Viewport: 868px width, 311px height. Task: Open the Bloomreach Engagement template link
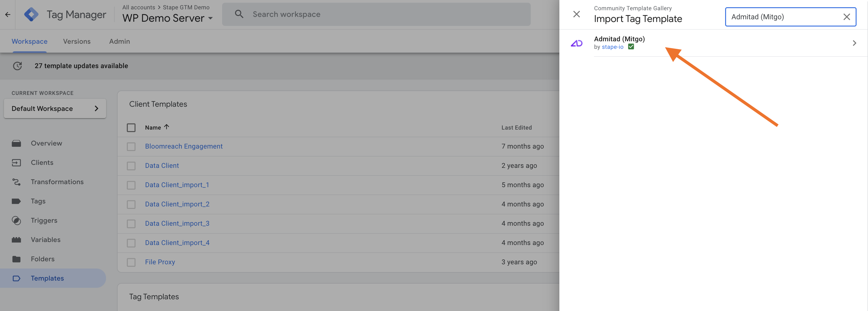tap(184, 146)
